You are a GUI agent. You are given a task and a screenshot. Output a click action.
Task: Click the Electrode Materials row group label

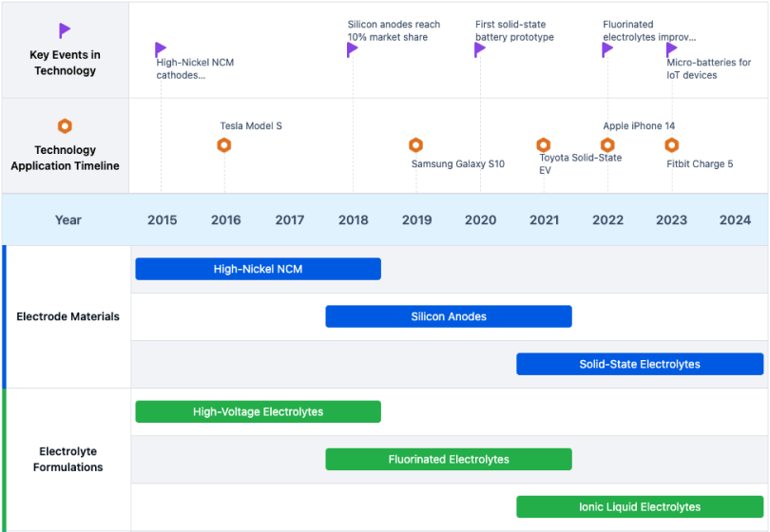point(68,316)
